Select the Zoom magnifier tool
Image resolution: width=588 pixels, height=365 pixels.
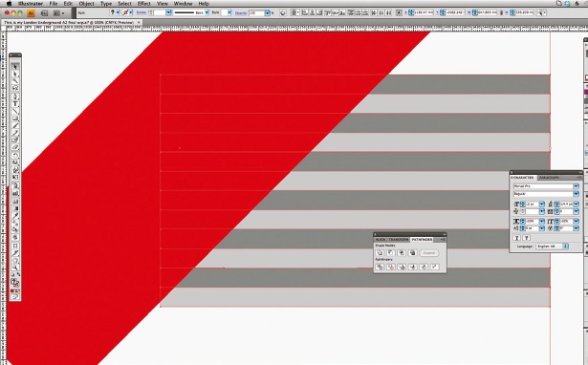15,268
